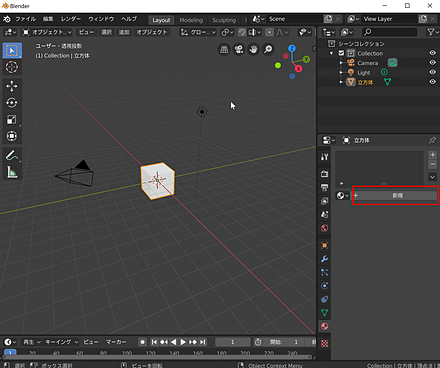This screenshot has width=440, height=368.
Task: Toggle the pin icon in properties header
Action: click(x=432, y=140)
